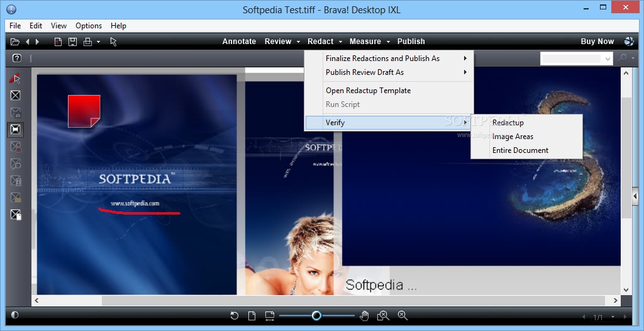This screenshot has width=644, height=331.
Task: Go to previous document using left arrow
Action: 28,42
